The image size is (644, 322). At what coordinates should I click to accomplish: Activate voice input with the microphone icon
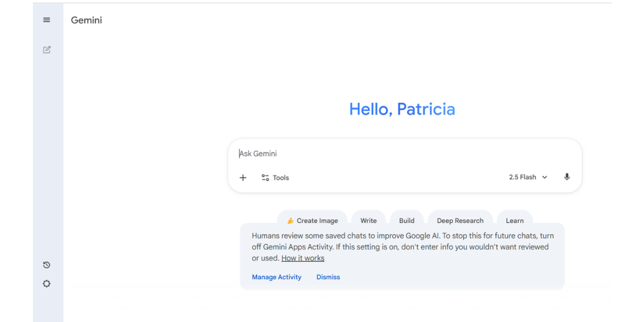567,177
